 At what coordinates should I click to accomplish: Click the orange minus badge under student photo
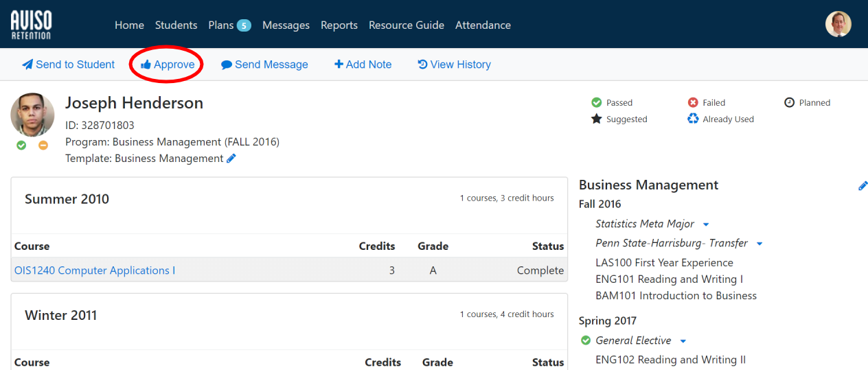click(43, 145)
